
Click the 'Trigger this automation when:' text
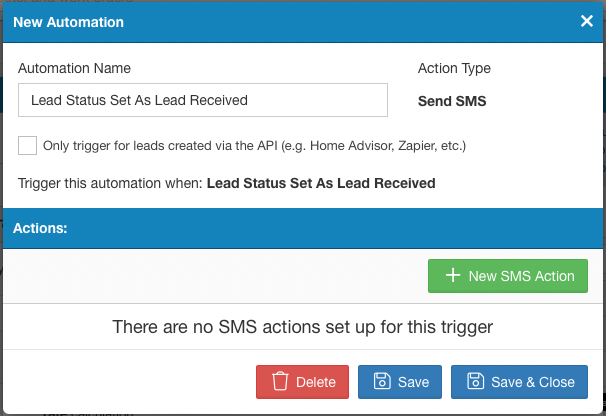[x=110, y=183]
